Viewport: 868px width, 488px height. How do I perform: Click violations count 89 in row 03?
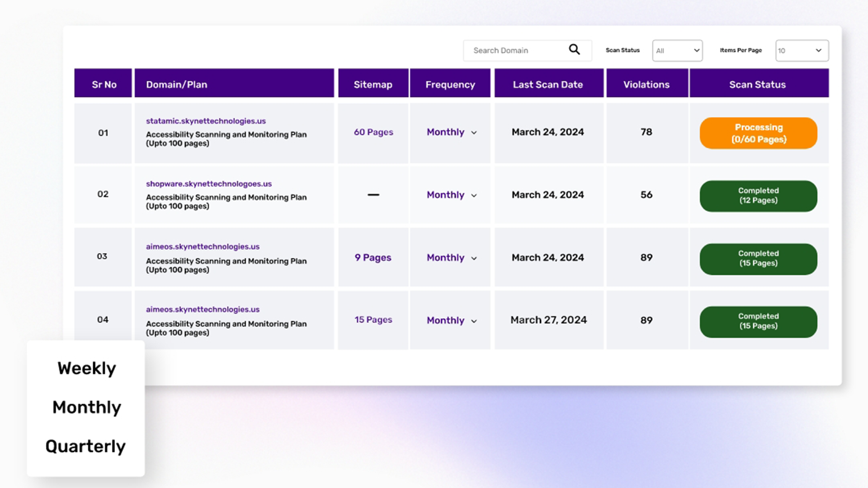tap(646, 258)
